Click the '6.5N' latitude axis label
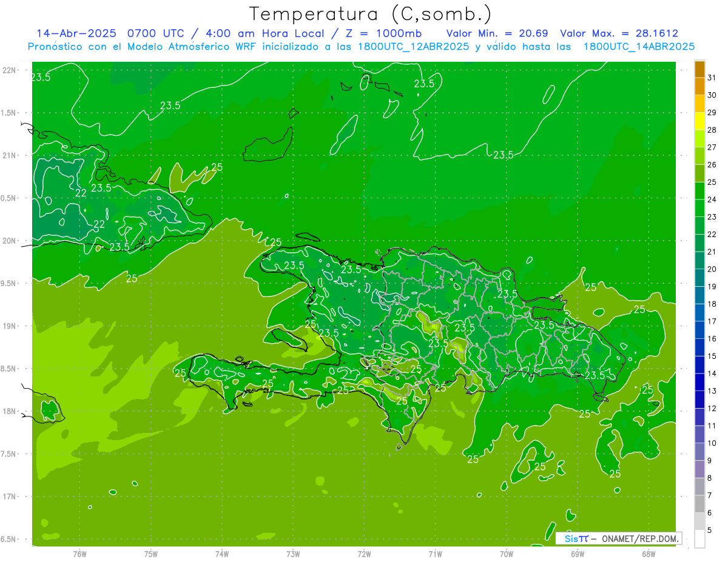 pyautogui.click(x=9, y=539)
